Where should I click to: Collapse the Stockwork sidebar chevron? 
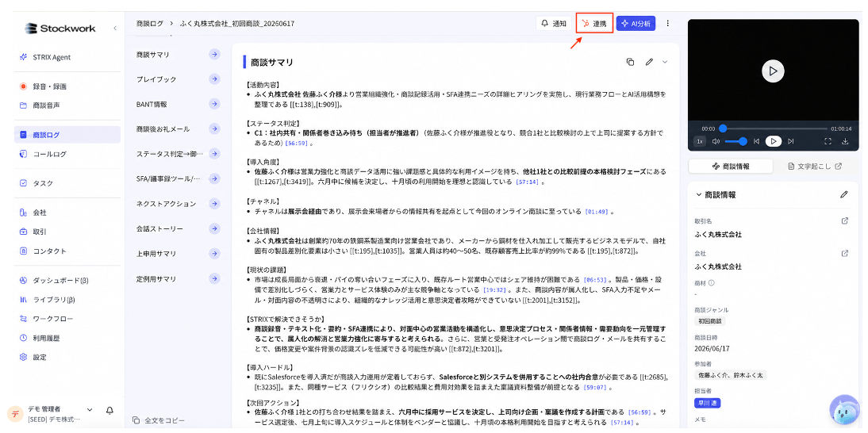pyautogui.click(x=114, y=29)
